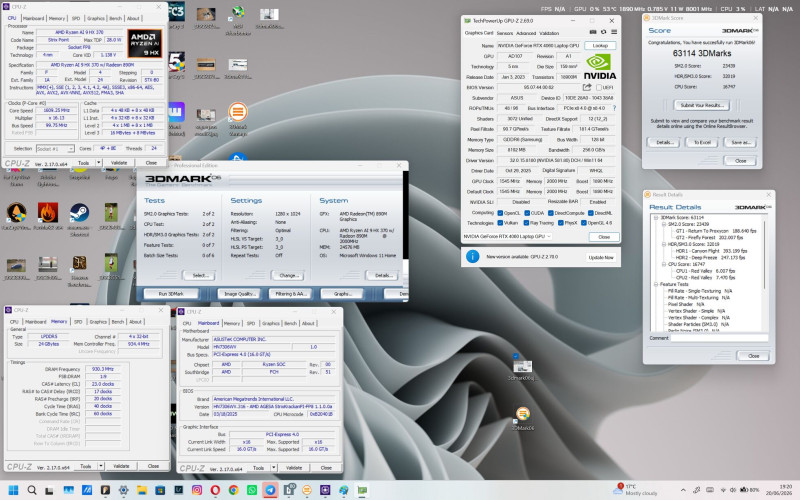The image size is (800, 500).
Task: Click Run 3DMark button
Action: pyautogui.click(x=171, y=294)
